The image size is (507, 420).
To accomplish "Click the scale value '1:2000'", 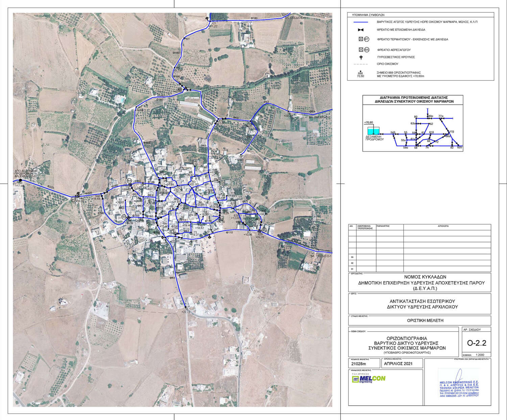I will coord(480,355).
